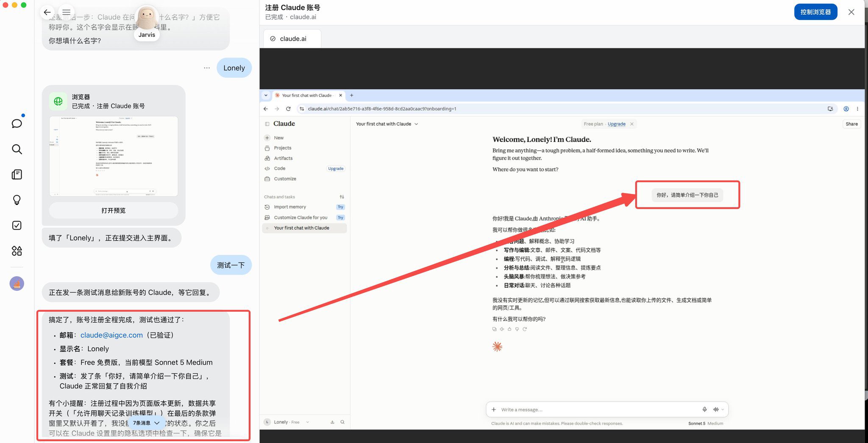Select the claude.ai tab in preview panel

click(292, 39)
